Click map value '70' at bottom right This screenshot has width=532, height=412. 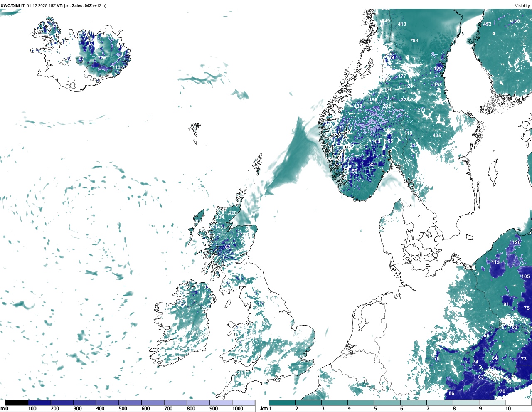coord(502,391)
